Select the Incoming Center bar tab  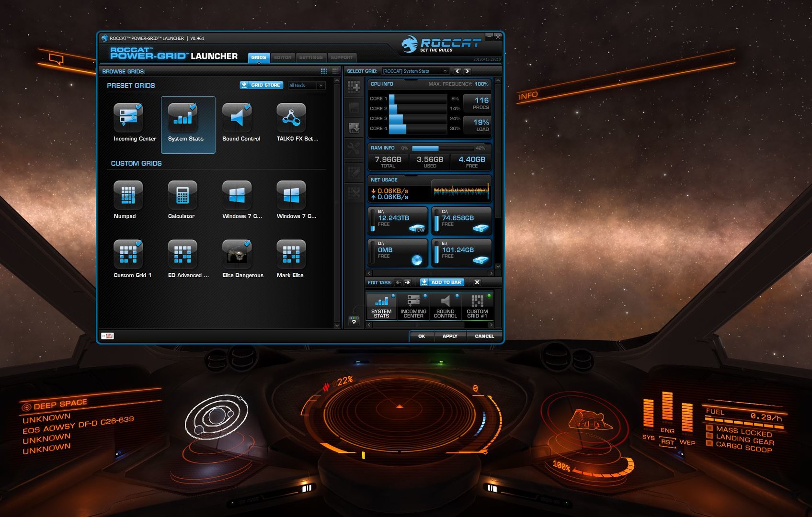[x=413, y=306]
